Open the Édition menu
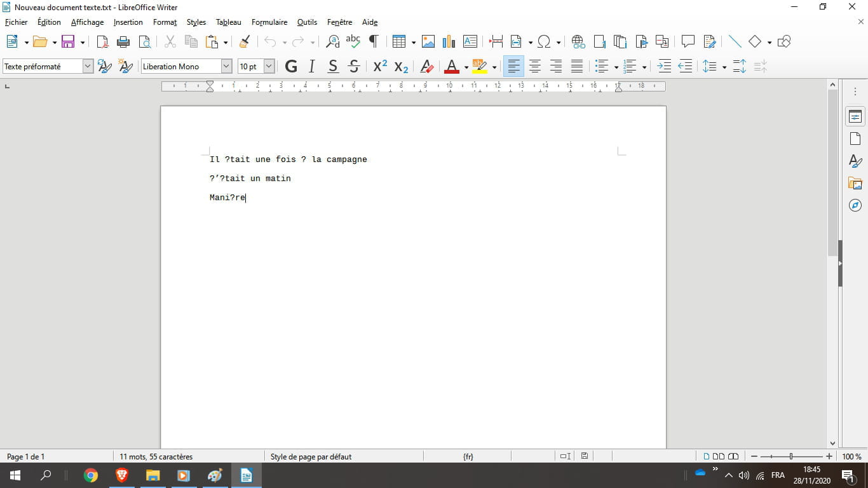 (x=49, y=22)
